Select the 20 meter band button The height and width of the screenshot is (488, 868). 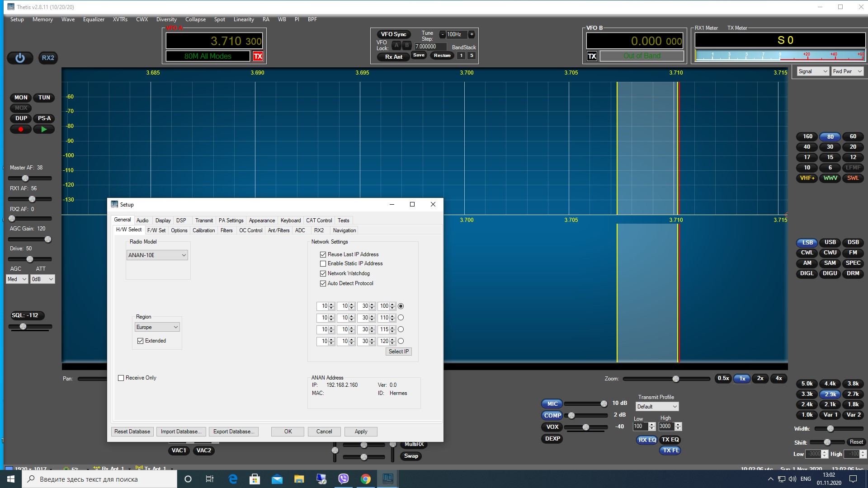pos(853,147)
